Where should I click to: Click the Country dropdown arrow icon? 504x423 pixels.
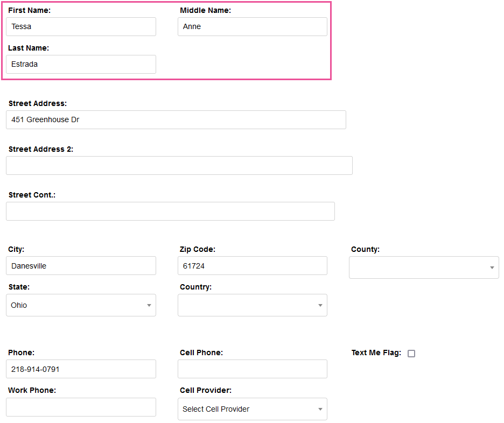coord(320,306)
